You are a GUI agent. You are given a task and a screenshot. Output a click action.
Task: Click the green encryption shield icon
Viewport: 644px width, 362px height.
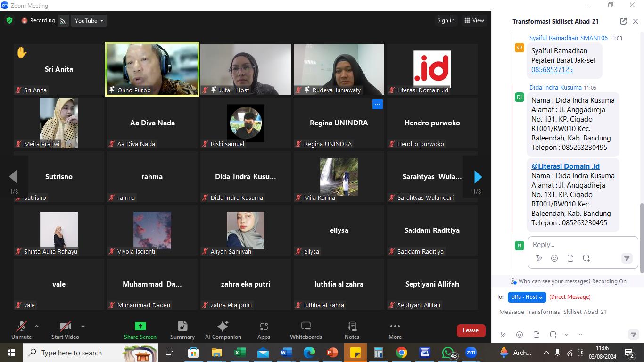9,21
